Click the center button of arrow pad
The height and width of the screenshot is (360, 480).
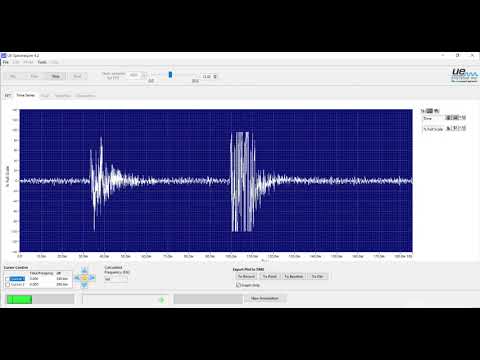84,277
